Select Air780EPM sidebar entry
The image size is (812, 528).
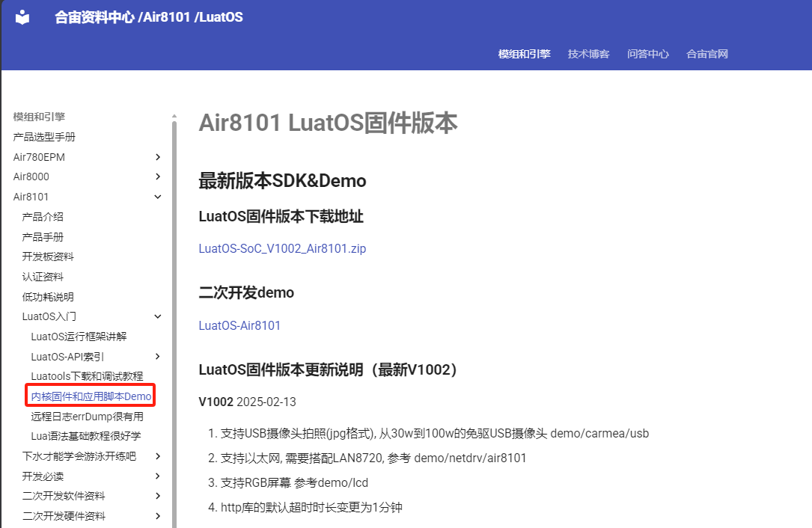(x=39, y=157)
